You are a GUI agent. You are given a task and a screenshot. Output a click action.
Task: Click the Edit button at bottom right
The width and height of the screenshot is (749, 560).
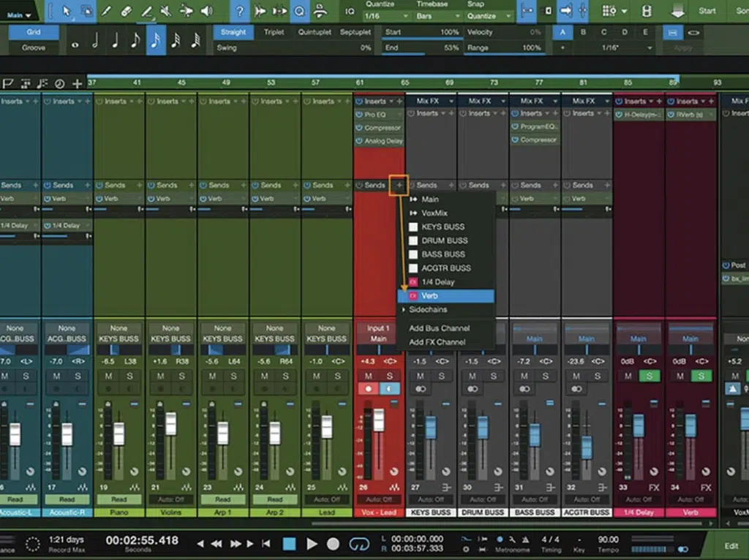[731, 545]
